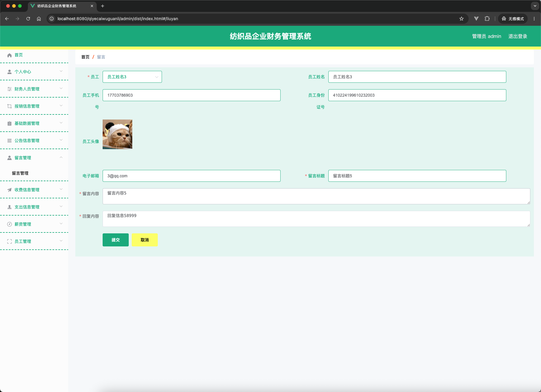Expand 薪资管理 with its chevron

coord(61,224)
